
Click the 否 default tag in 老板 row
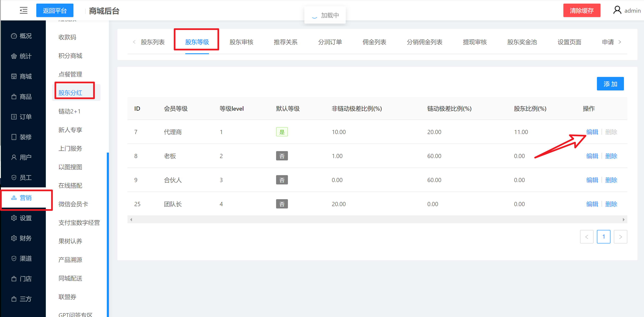coord(282,156)
